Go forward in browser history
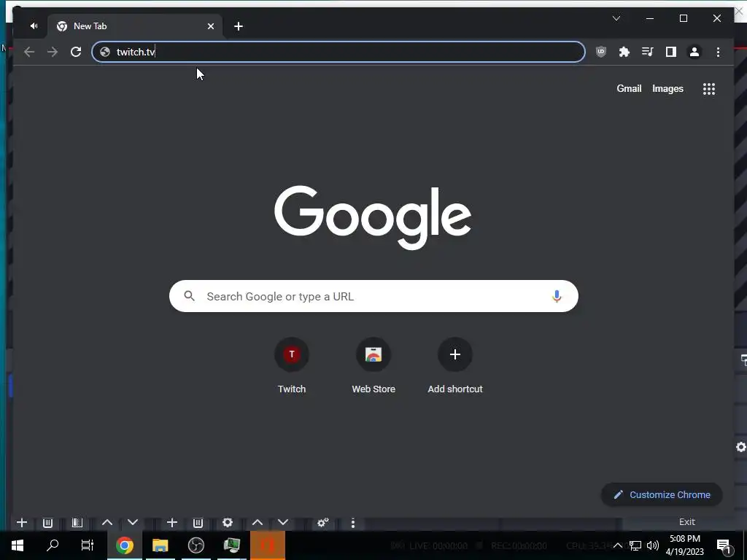 click(x=53, y=52)
